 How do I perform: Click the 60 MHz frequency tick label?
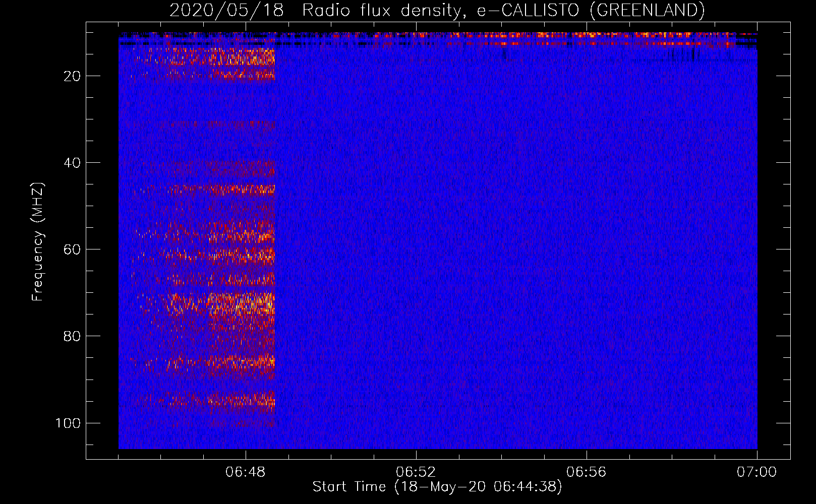(x=72, y=249)
